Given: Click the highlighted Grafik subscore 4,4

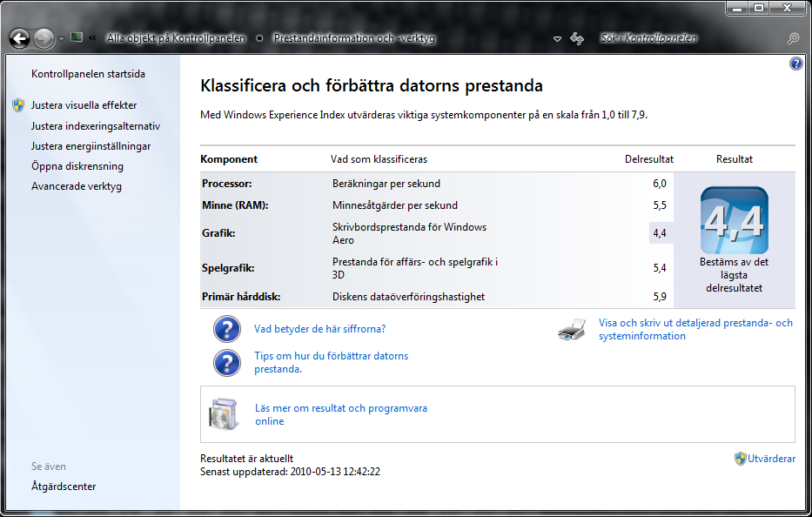Looking at the screenshot, I should coord(661,233).
